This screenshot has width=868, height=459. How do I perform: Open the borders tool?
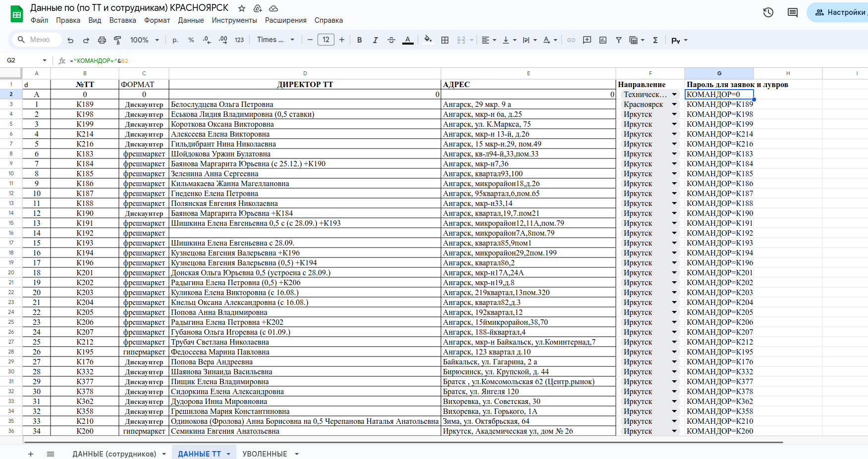coord(445,40)
